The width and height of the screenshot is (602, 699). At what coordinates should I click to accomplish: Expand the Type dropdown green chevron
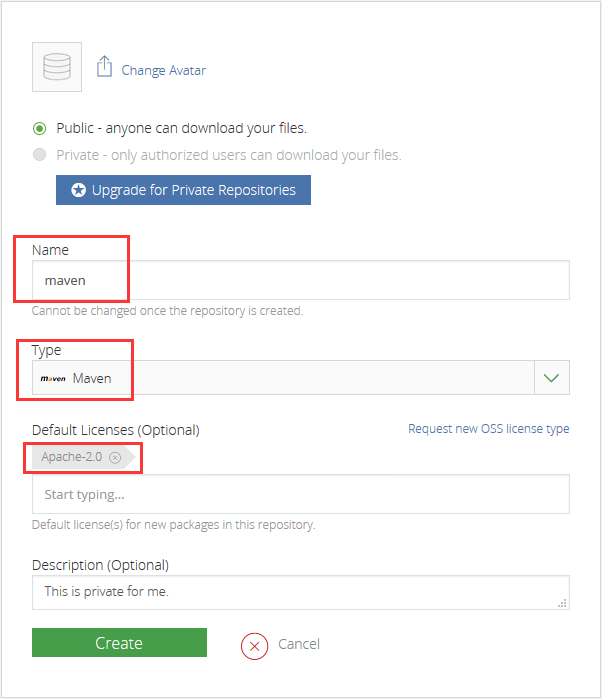(x=551, y=379)
